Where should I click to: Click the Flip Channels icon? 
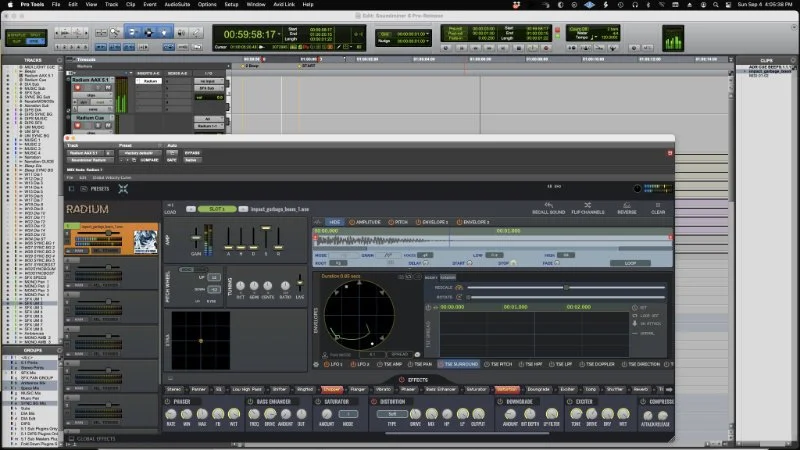point(588,205)
